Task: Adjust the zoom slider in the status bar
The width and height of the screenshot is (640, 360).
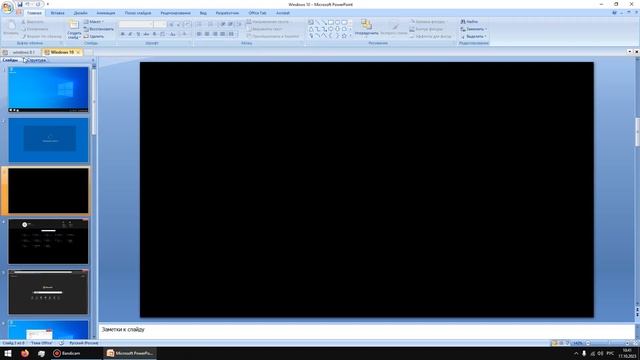Action: pos(608,343)
